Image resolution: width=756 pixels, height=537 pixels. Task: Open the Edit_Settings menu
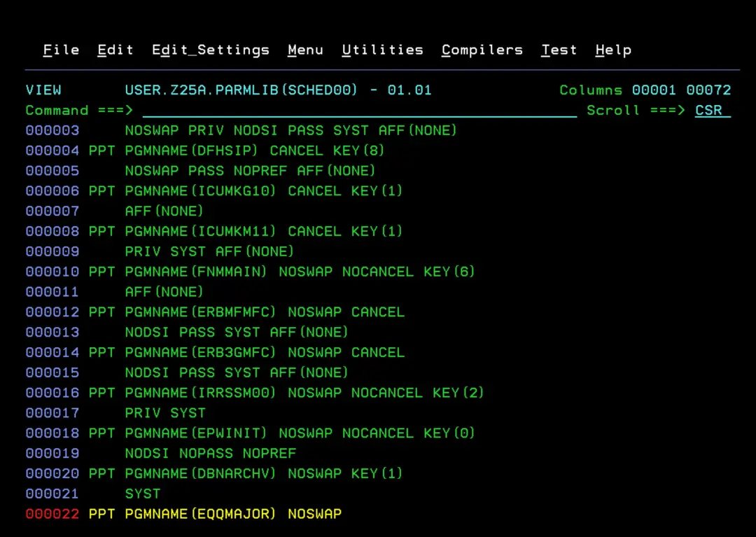tap(211, 50)
